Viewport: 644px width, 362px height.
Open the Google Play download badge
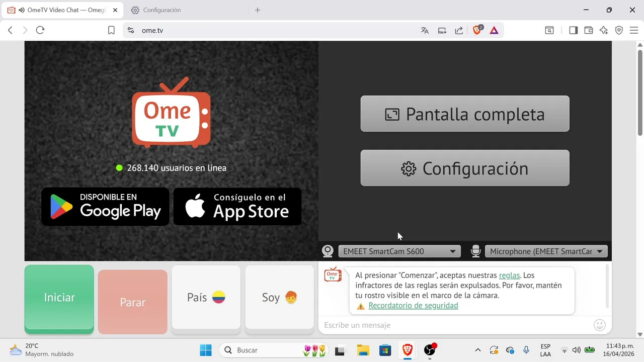[105, 207]
